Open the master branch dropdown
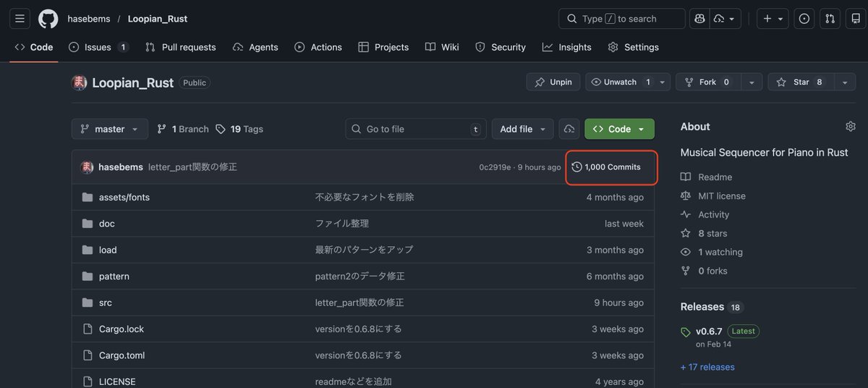Screen dimensions: 868x388 point(110,129)
